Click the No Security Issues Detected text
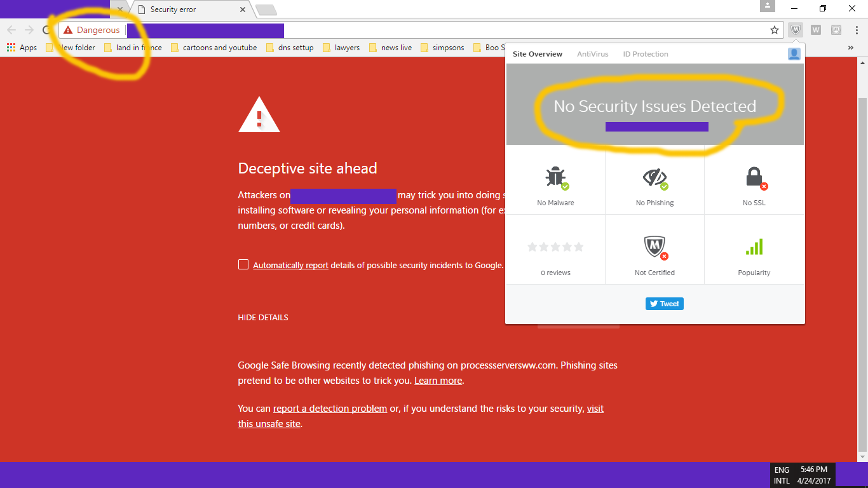The height and width of the screenshot is (488, 868). [655, 106]
